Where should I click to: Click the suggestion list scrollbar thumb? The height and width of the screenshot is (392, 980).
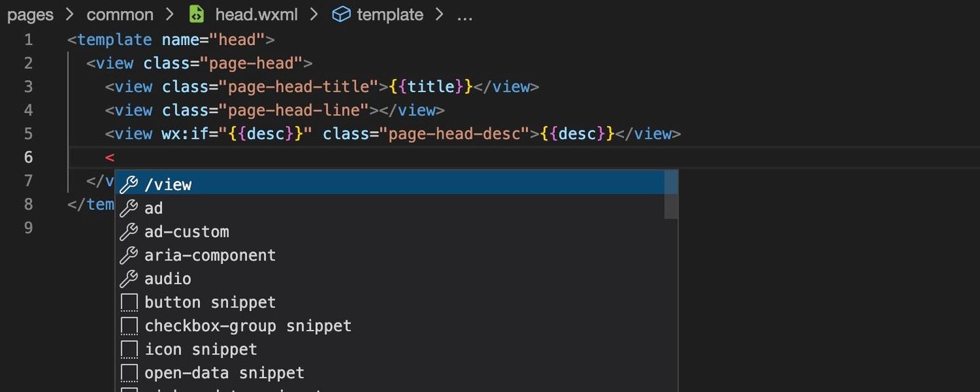(x=671, y=195)
